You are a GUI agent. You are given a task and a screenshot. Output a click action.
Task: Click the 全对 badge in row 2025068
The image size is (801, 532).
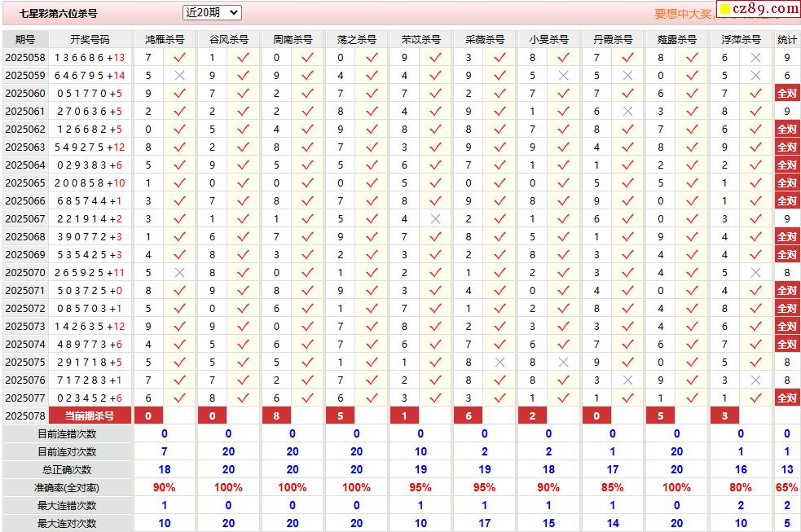point(786,237)
